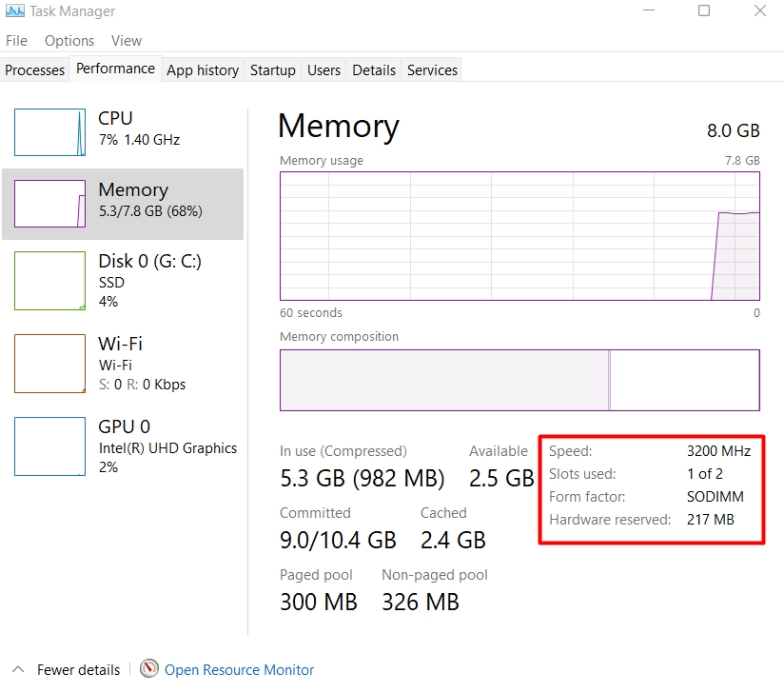Click the Open Resource Monitor link
The width and height of the screenshot is (784, 693).
click(239, 670)
